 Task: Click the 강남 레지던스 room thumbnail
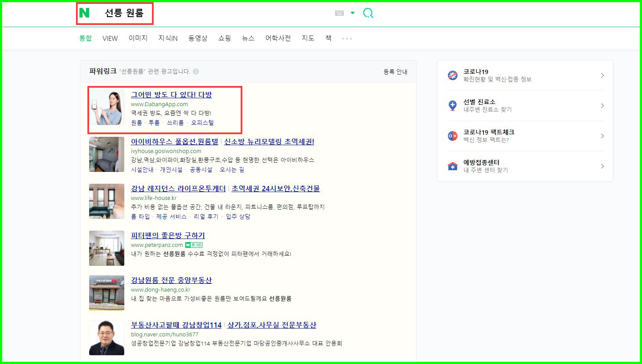click(107, 201)
